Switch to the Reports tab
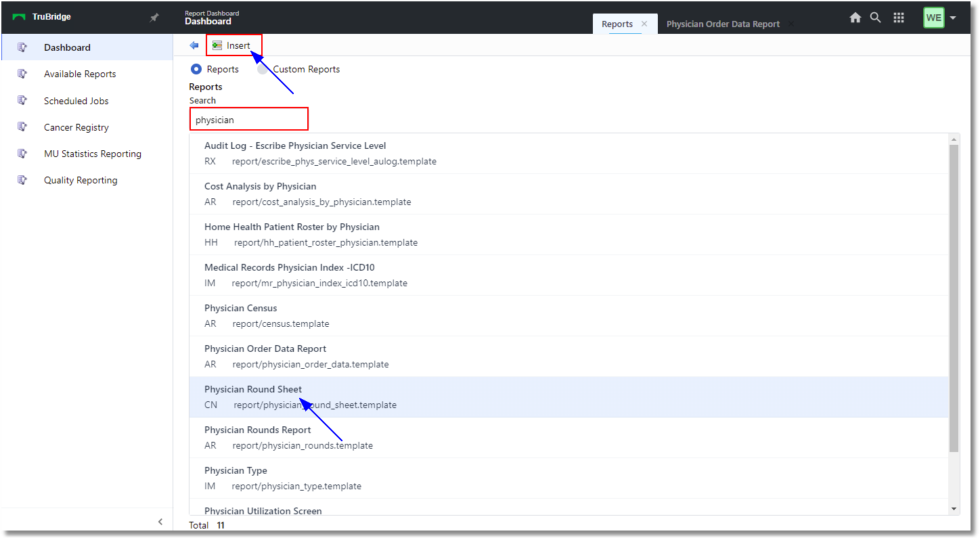This screenshot has width=980, height=540. coord(617,24)
